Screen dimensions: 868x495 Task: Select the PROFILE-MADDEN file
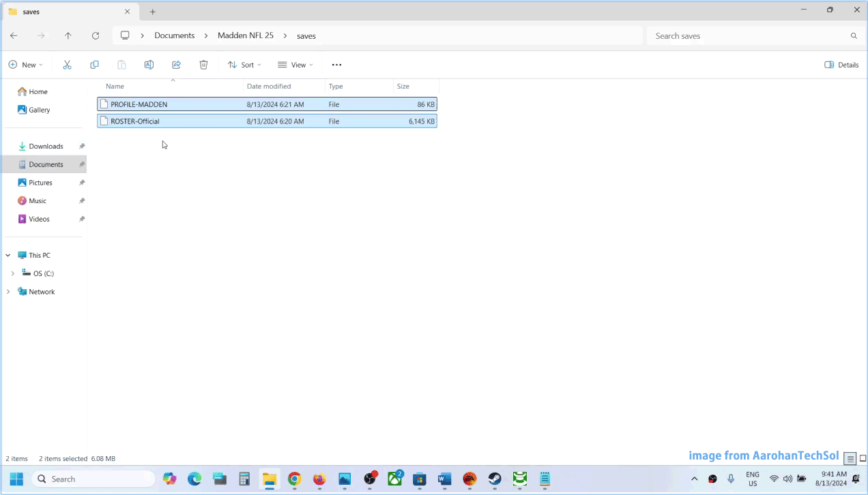(267, 104)
